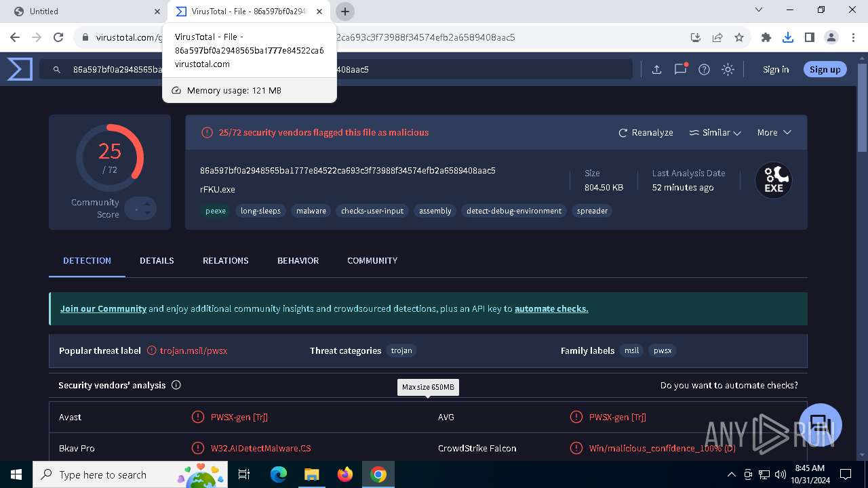Click the upload file icon
This screenshot has height=488, width=868.
coord(656,69)
